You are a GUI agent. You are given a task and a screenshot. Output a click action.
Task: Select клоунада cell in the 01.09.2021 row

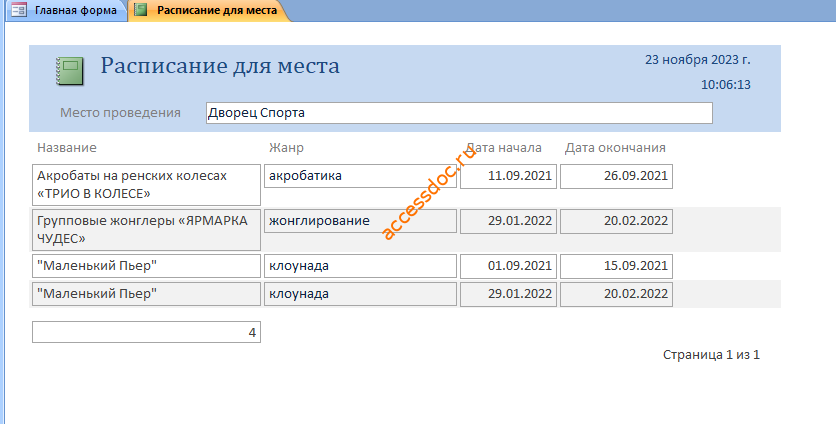tap(360, 266)
